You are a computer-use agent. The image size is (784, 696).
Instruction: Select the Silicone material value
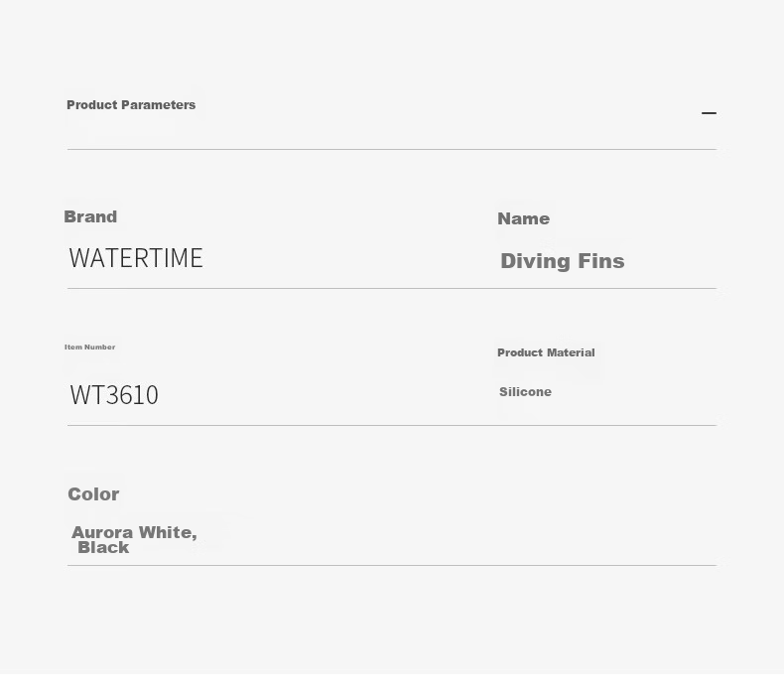(526, 392)
